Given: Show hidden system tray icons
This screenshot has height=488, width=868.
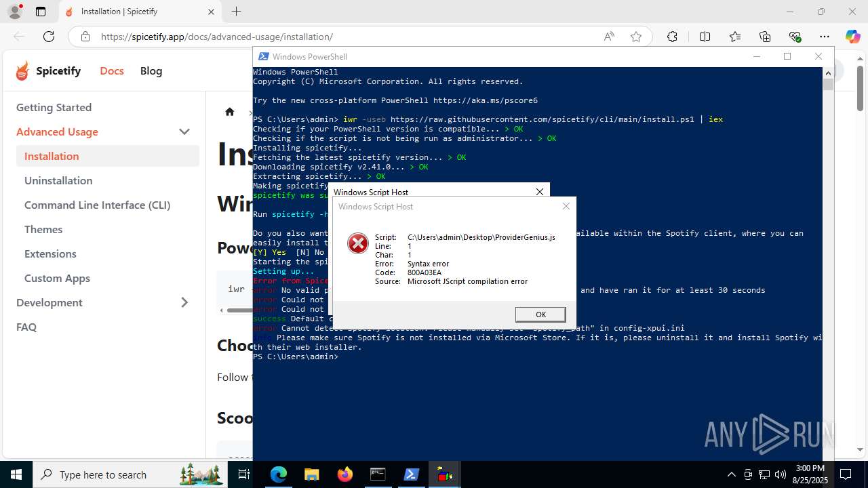Looking at the screenshot, I should pyautogui.click(x=731, y=474).
